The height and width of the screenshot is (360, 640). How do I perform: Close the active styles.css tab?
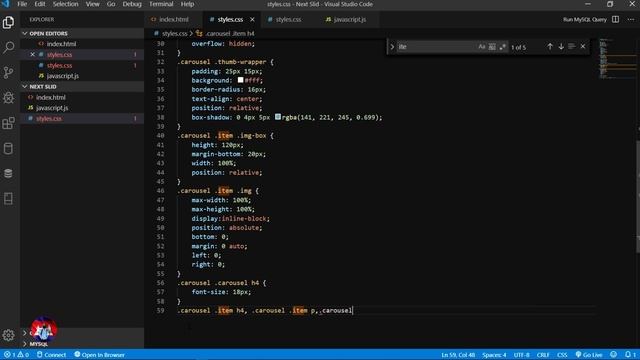click(x=252, y=20)
